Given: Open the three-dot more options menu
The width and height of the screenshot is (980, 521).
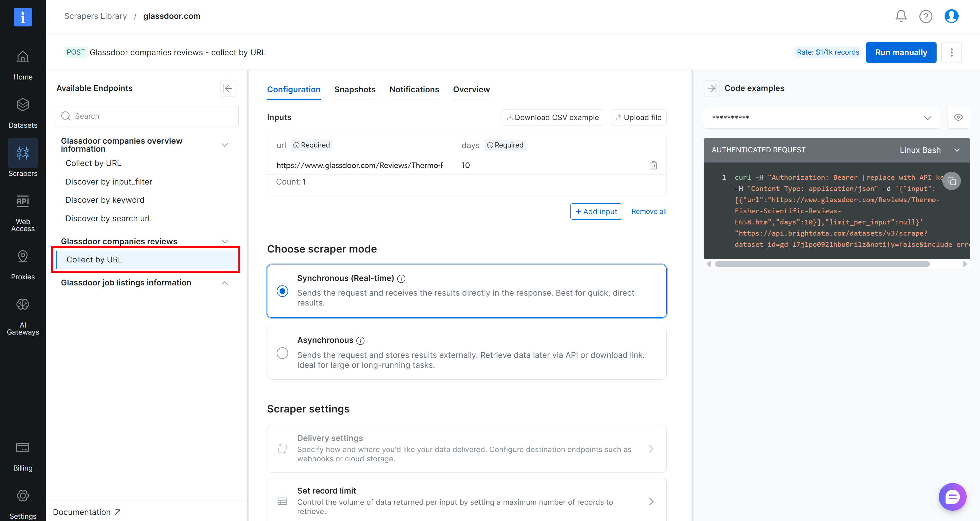Looking at the screenshot, I should tap(952, 53).
